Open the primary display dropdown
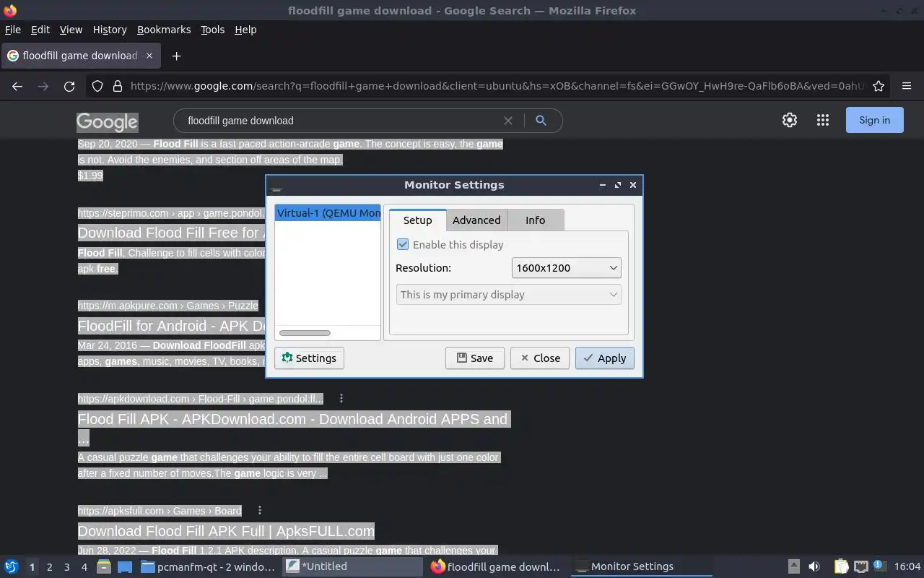This screenshot has width=924, height=578. [x=508, y=295]
